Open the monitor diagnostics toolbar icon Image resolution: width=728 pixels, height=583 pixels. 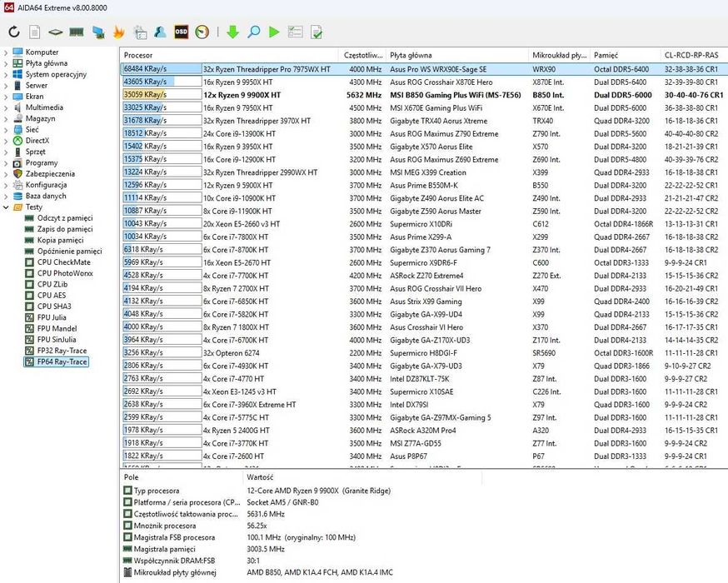click(98, 32)
